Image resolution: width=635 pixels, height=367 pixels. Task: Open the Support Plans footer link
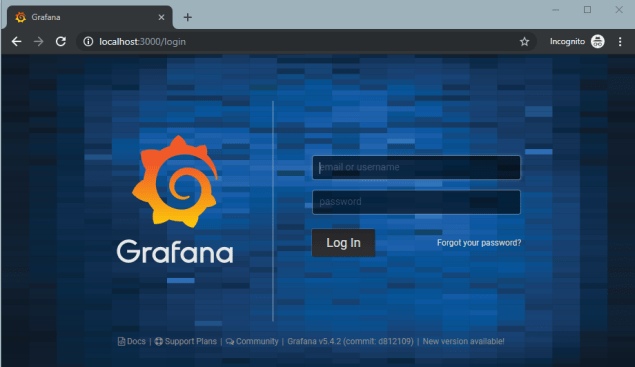click(186, 341)
